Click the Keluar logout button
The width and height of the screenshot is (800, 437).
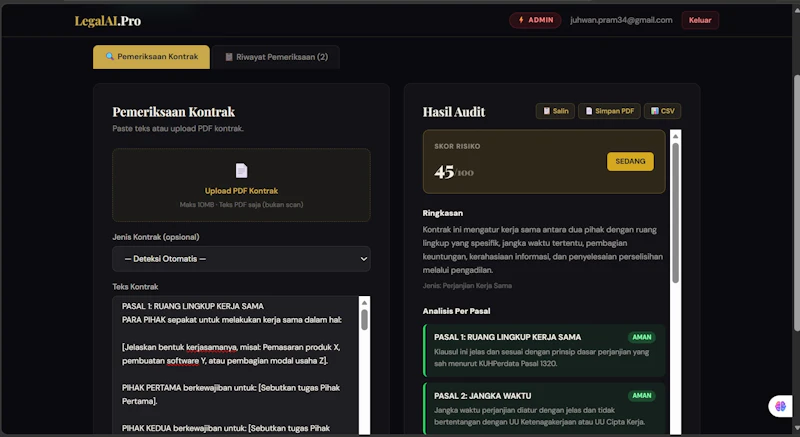(x=700, y=20)
